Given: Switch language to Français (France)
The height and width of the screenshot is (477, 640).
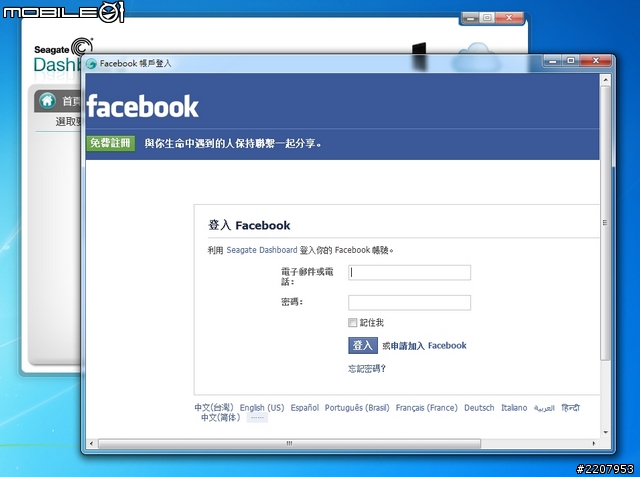Looking at the screenshot, I should point(427,408).
